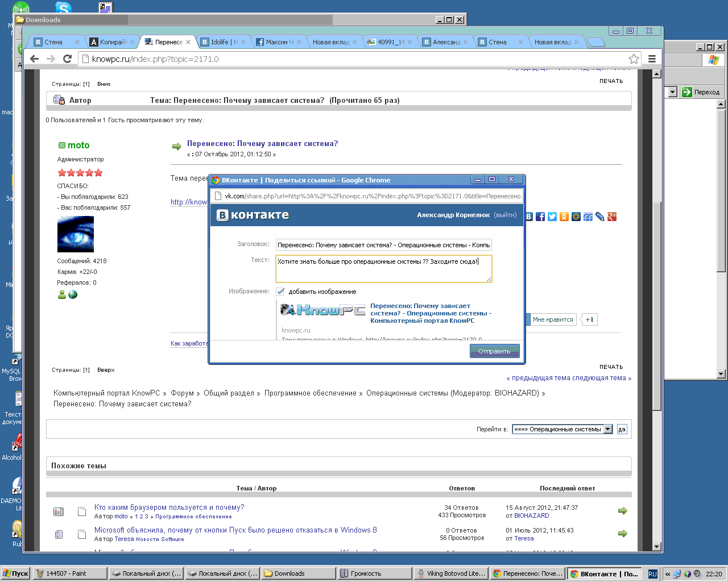Click the green arrow beside 'Кто каким браузером' row
728x582 pixels.
(x=623, y=511)
